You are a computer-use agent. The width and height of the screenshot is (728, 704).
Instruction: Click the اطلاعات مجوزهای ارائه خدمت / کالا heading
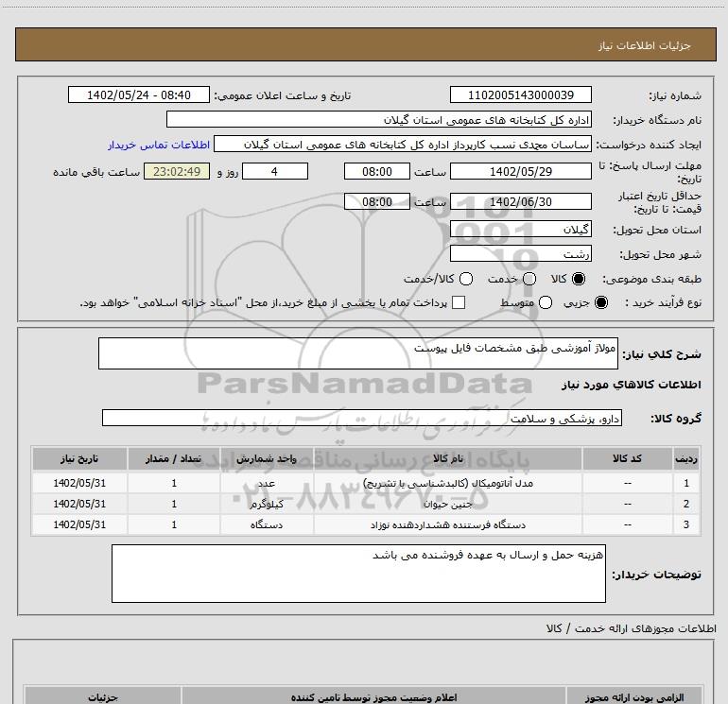coord(631,628)
